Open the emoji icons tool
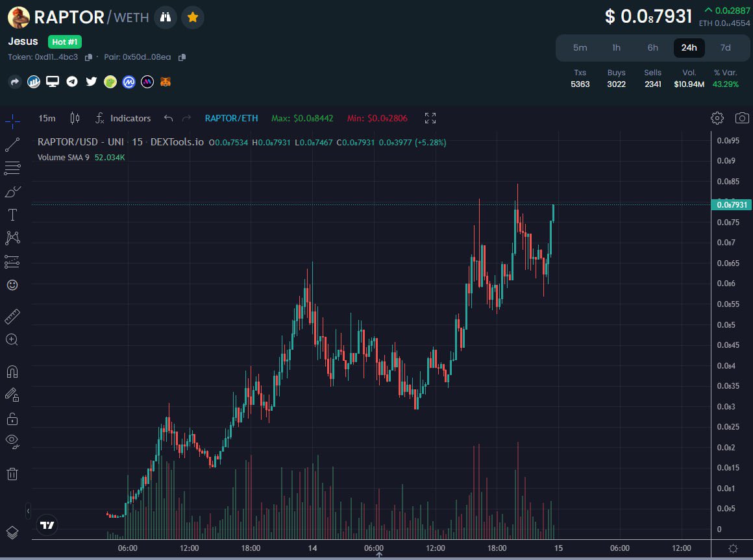The width and height of the screenshot is (753, 560). (12, 285)
